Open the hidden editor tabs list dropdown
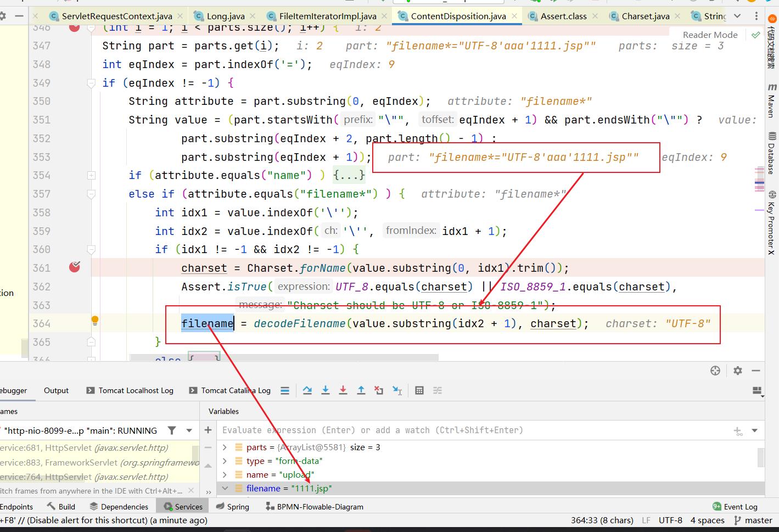The height and width of the screenshot is (532, 779). point(737,16)
